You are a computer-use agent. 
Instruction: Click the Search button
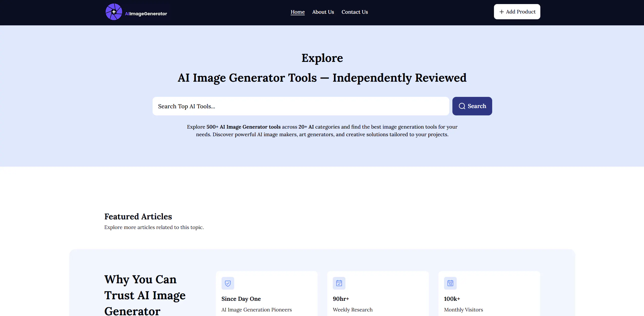click(472, 106)
